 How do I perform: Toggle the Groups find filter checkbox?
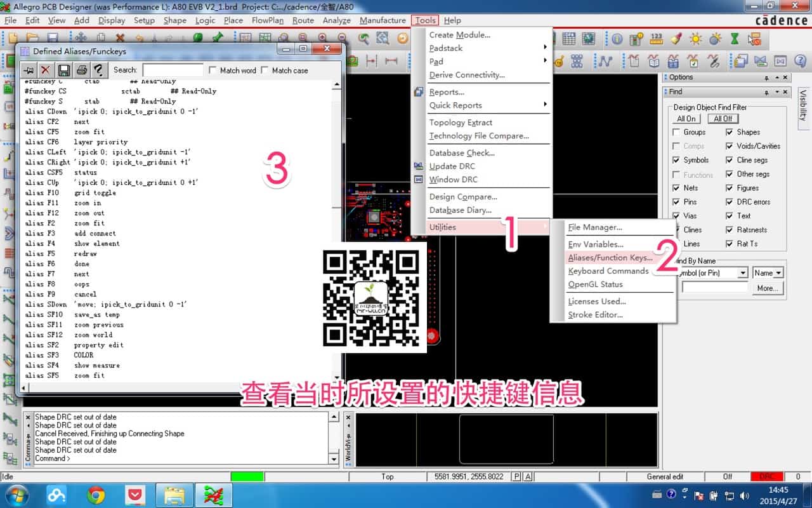[x=676, y=132]
